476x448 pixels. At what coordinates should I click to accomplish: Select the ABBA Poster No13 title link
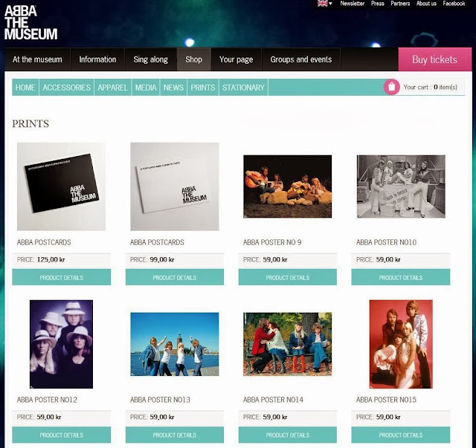tap(160, 400)
